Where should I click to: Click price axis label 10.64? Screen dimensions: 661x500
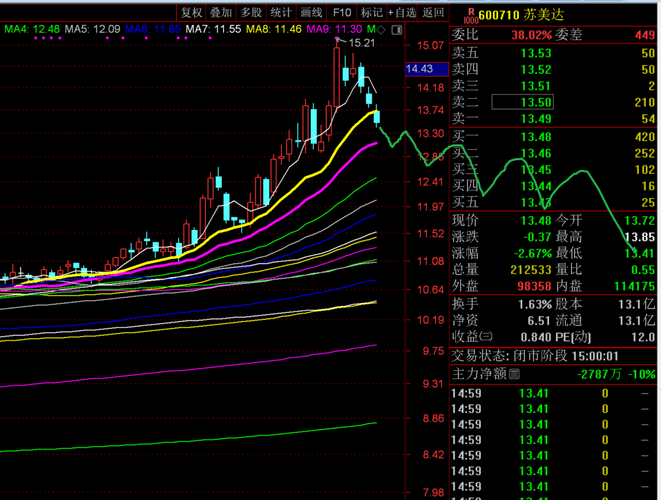[430, 290]
